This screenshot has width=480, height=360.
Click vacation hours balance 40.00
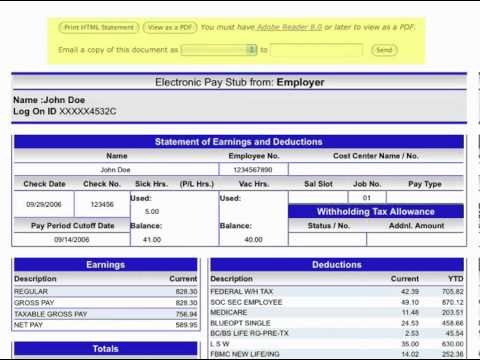[x=253, y=239]
